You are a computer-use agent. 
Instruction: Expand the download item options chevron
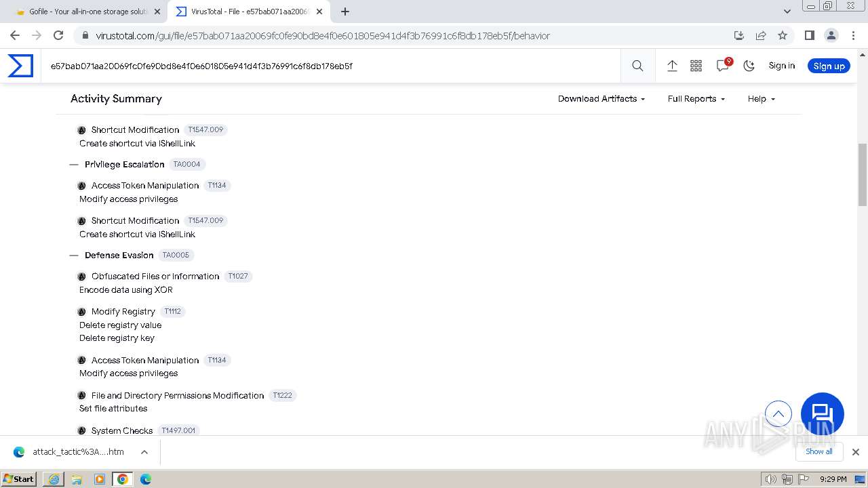[x=144, y=452]
